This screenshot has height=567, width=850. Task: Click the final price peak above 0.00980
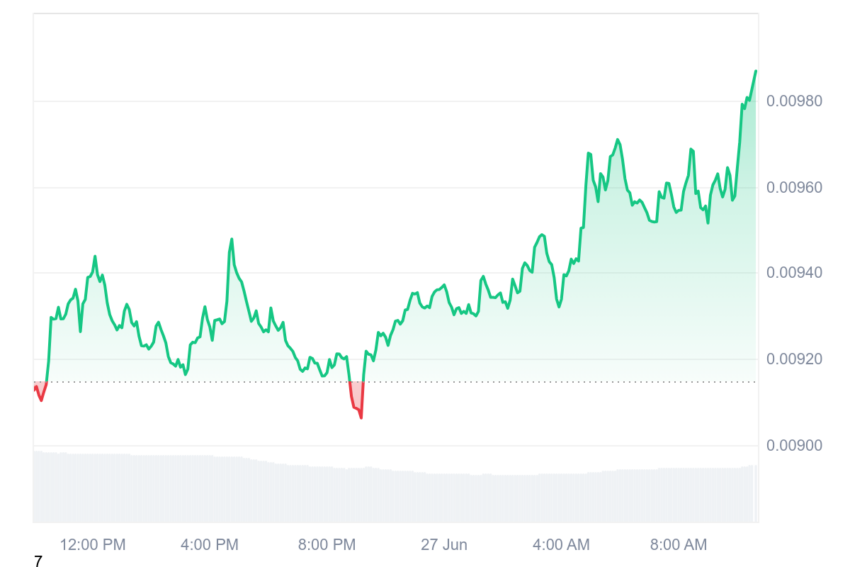click(x=755, y=72)
